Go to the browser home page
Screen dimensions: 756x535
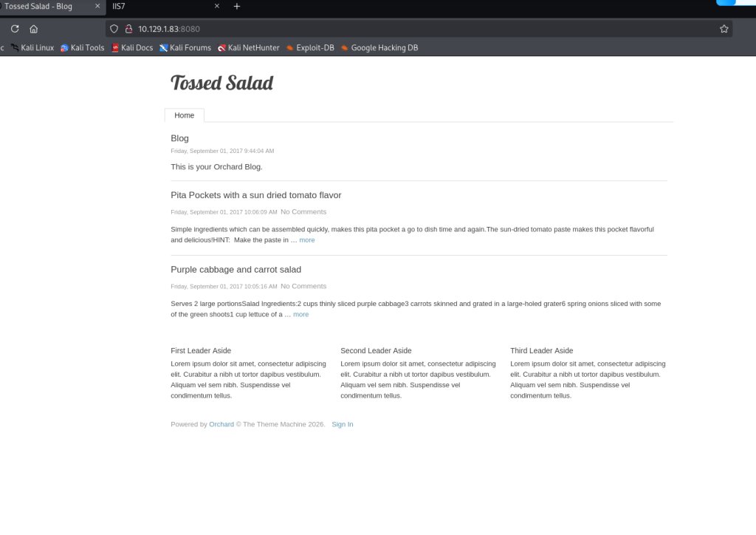click(33, 29)
